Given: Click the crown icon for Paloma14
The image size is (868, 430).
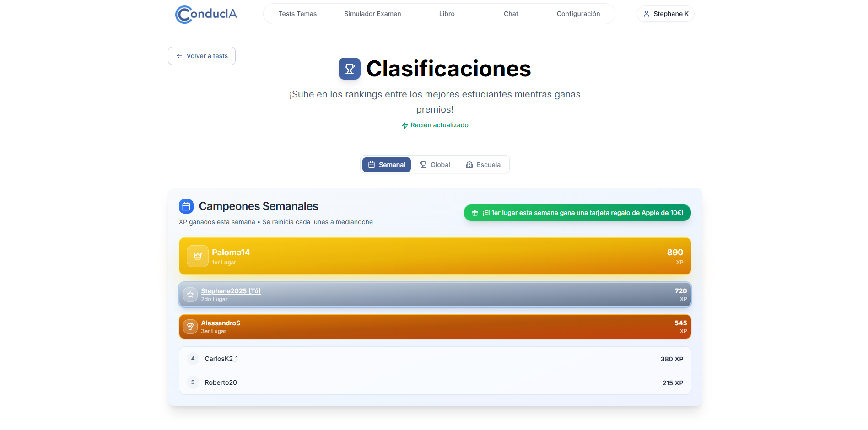Looking at the screenshot, I should (198, 256).
